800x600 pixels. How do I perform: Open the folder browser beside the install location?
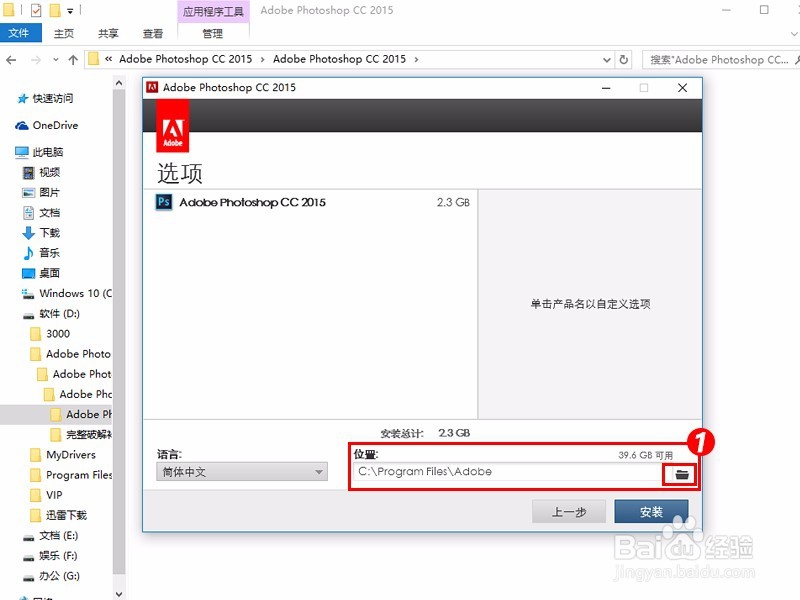coord(683,472)
